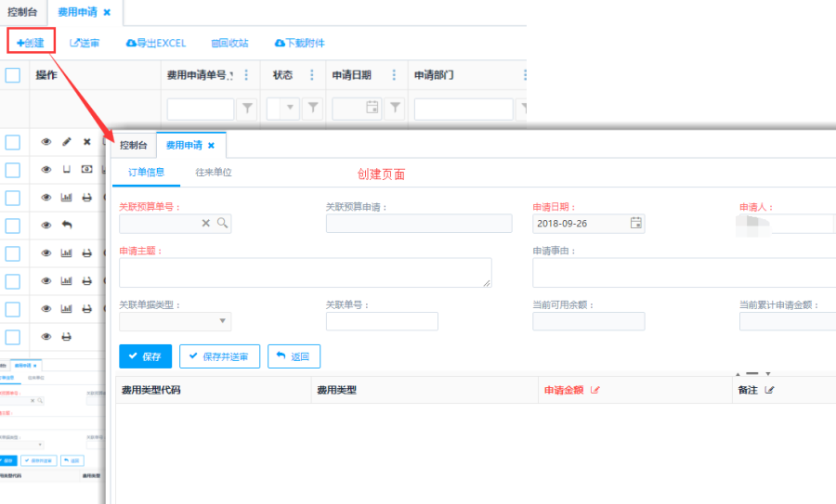Open calendar picker for 申请日期 2018-09-26

click(636, 223)
